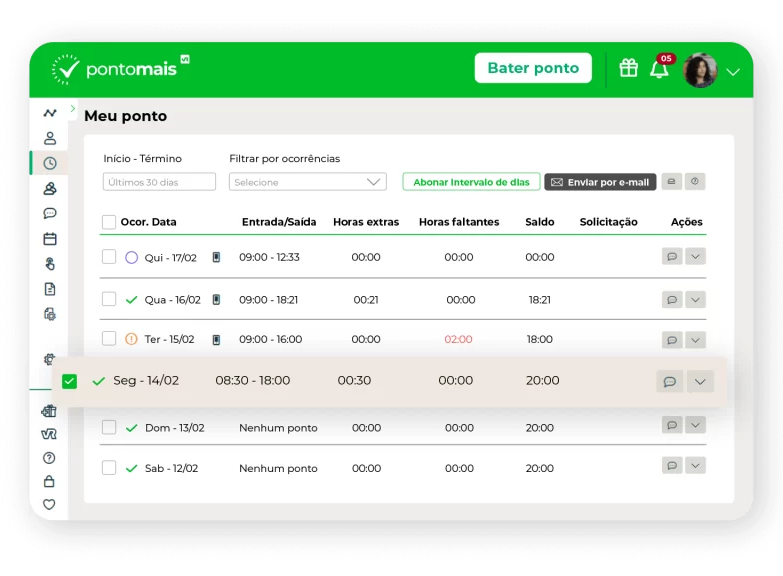Toggle the select-all checkbox in table header
Screen dimensions: 783x576
pyautogui.click(x=109, y=222)
